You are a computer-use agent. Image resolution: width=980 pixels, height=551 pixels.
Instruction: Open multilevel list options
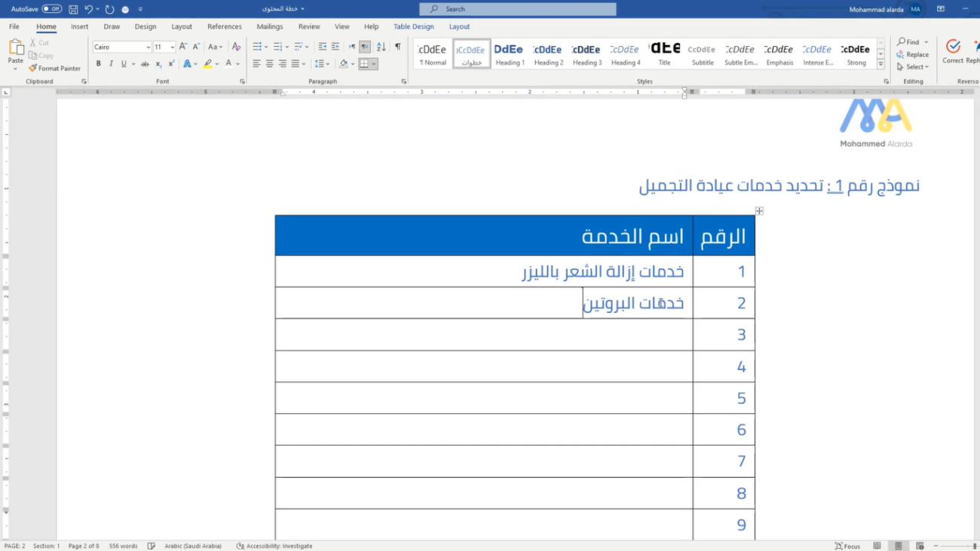pyautogui.click(x=299, y=47)
